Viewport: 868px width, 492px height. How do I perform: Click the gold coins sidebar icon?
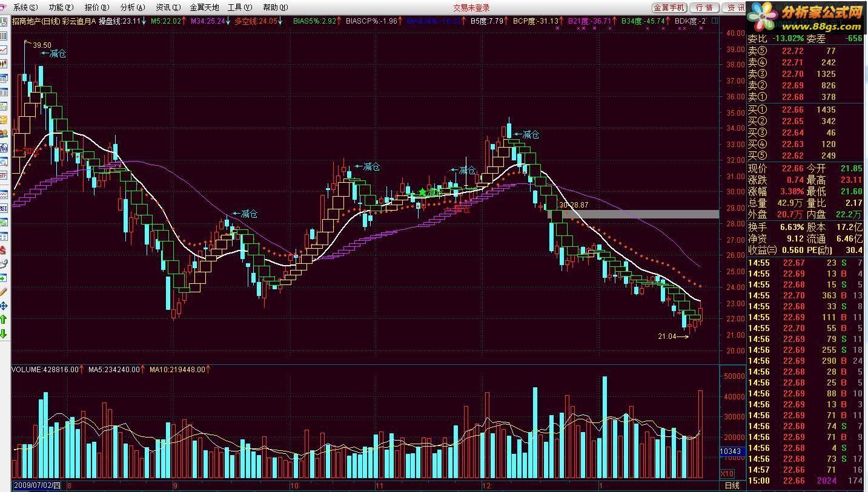[4, 119]
